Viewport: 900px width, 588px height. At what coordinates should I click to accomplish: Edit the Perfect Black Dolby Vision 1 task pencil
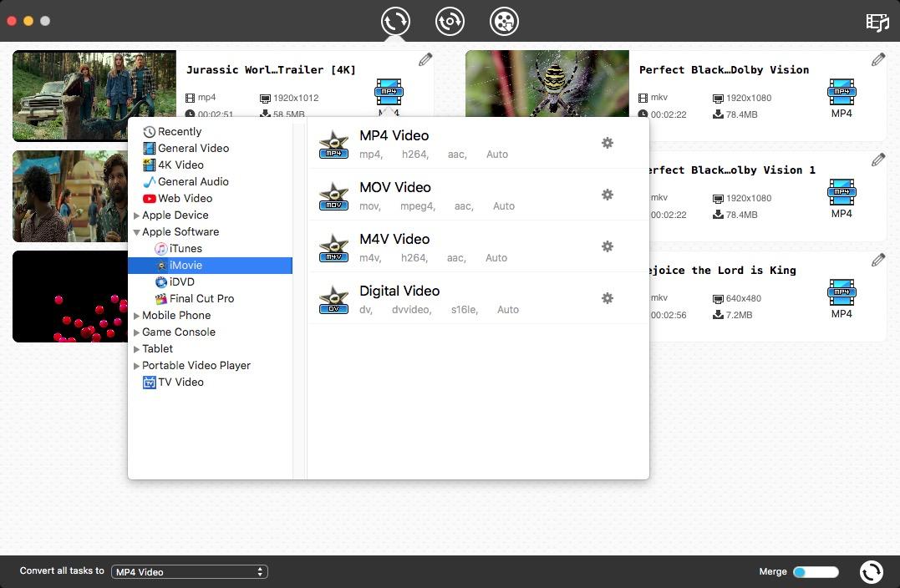[x=878, y=160]
